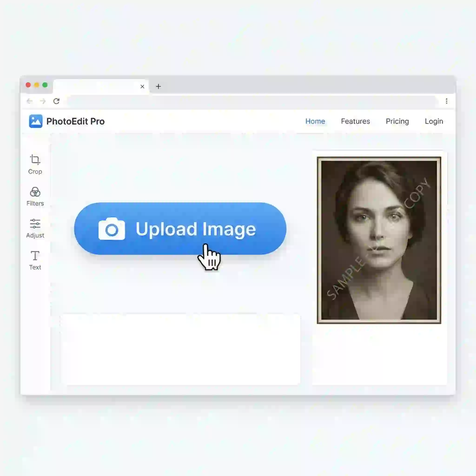Click the PhotoEdit Pro logo

click(x=67, y=121)
